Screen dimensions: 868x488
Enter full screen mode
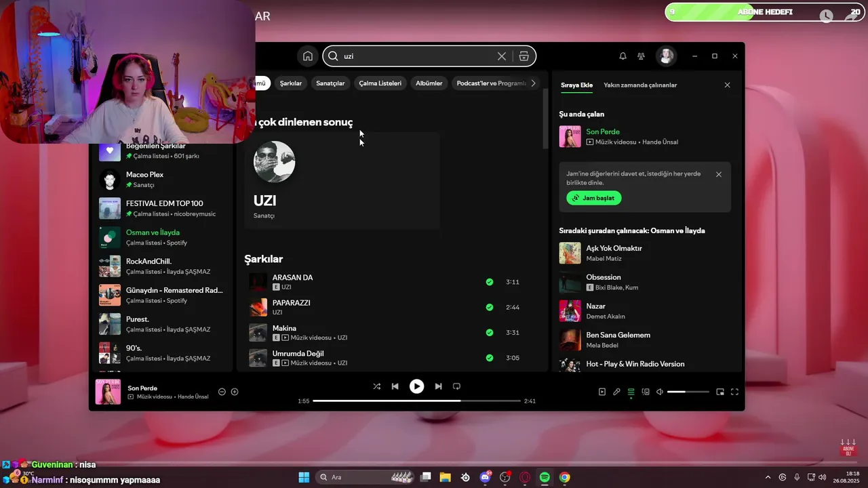(734, 392)
